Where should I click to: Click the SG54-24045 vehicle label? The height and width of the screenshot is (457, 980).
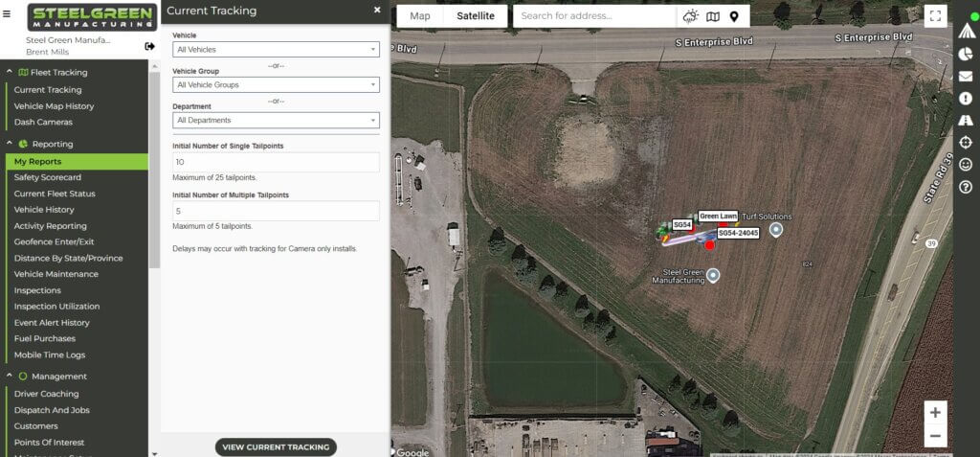(738, 233)
